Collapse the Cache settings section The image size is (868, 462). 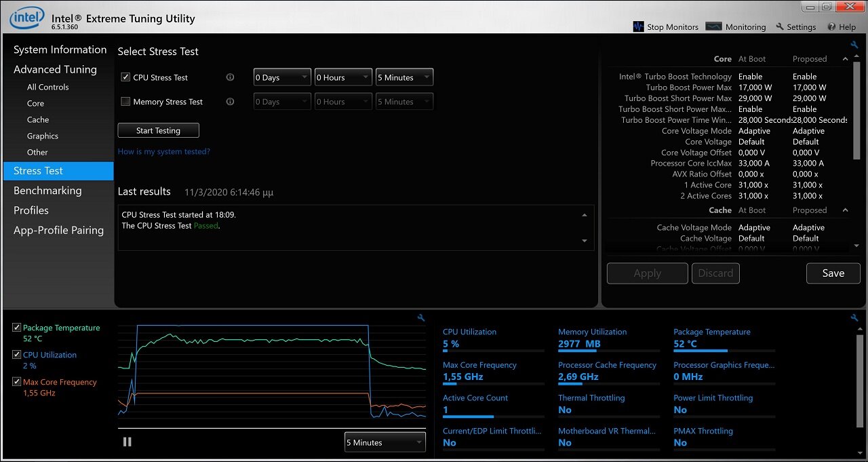(x=845, y=210)
